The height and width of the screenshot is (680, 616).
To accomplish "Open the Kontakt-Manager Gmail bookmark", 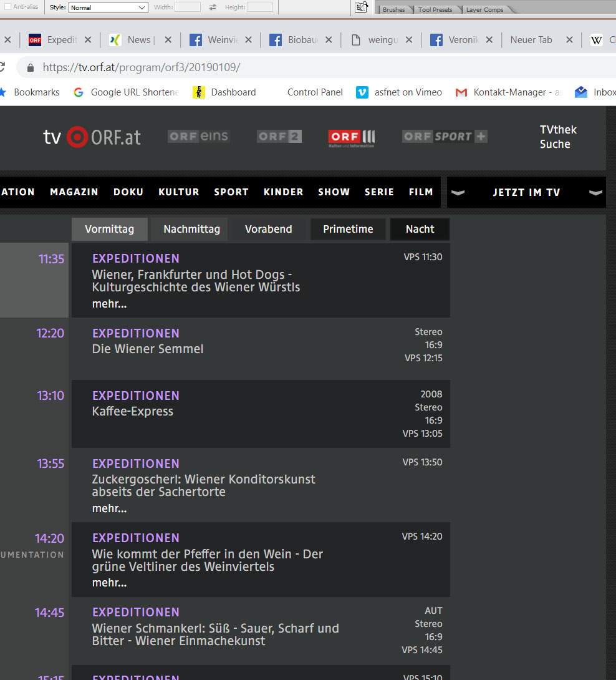I will [509, 92].
